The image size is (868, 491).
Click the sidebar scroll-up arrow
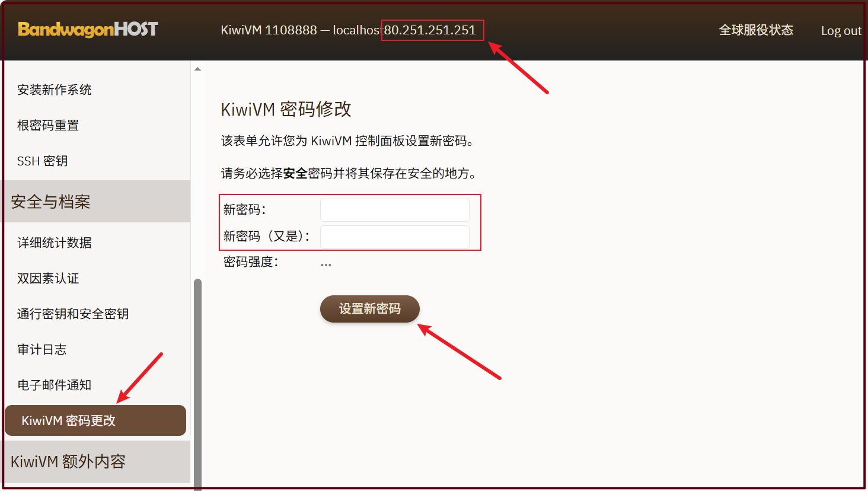(198, 69)
